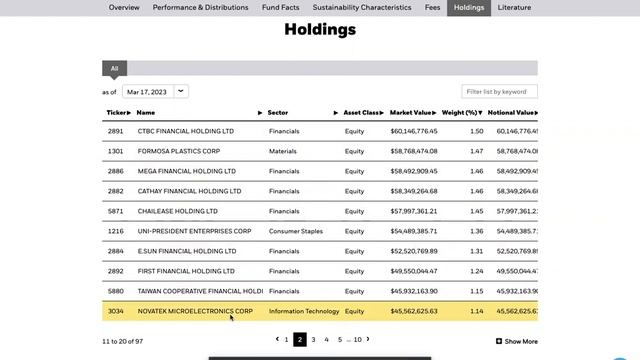
Task: Open the Literature tab
Action: click(514, 7)
